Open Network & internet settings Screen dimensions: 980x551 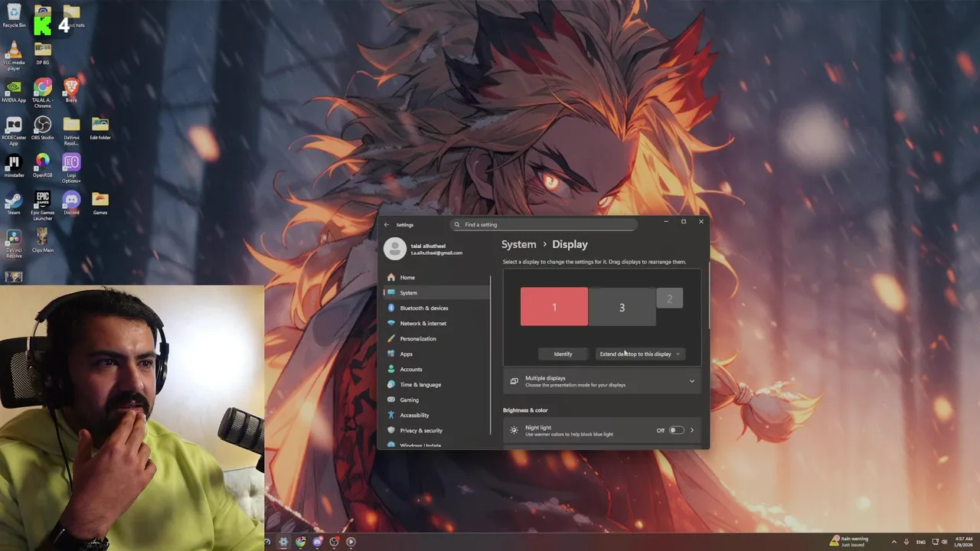coord(437,323)
